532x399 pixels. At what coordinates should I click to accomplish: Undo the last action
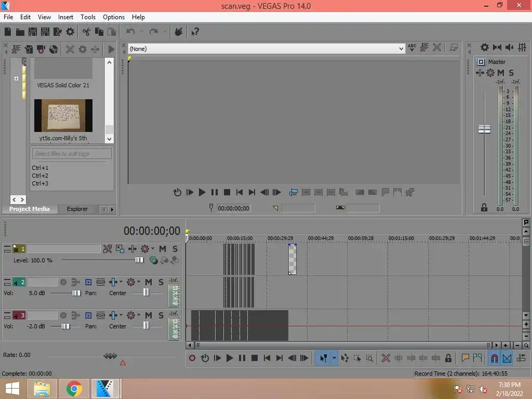point(130,32)
